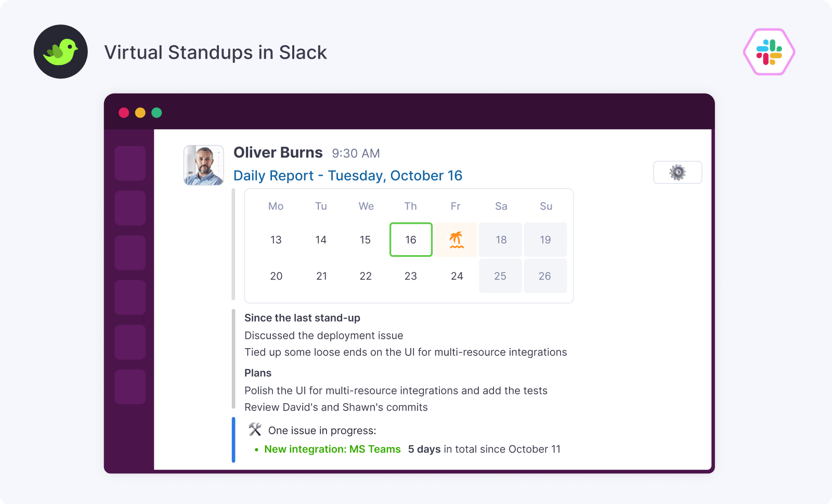This screenshot has width=832, height=504.
Task: Select day 22 in the calendar
Action: coord(366,276)
